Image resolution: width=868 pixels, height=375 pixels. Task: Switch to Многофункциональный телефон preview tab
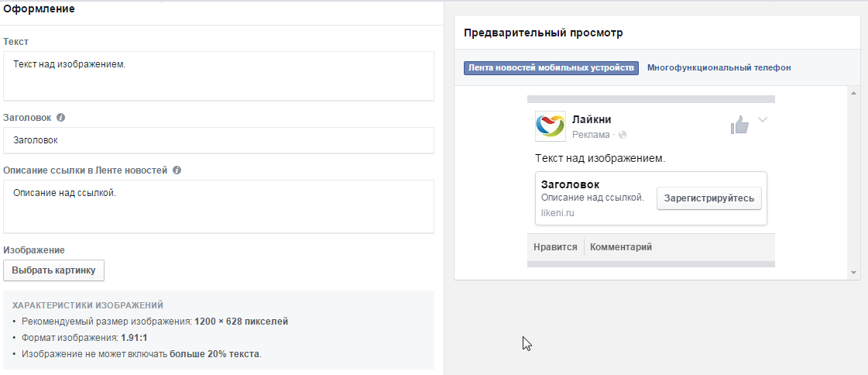(719, 68)
